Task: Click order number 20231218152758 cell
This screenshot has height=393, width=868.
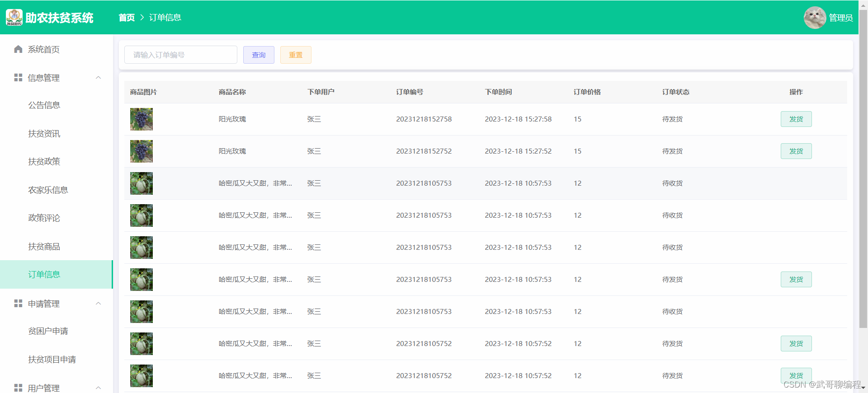Action: (x=424, y=119)
